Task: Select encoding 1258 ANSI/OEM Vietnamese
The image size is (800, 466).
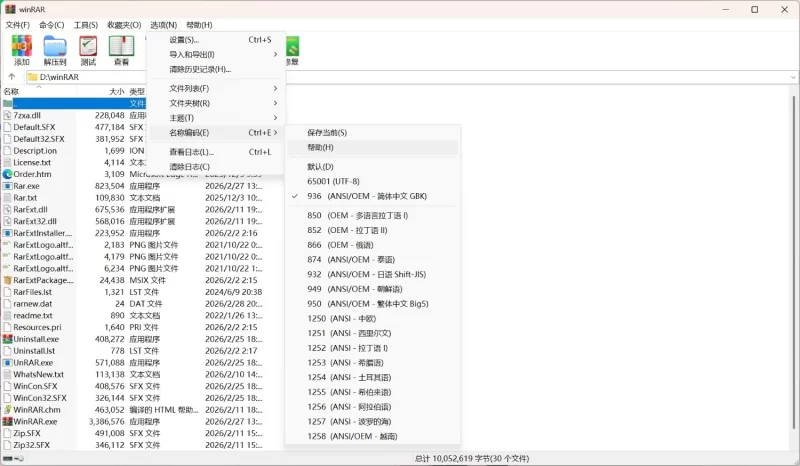Action: (x=373, y=436)
